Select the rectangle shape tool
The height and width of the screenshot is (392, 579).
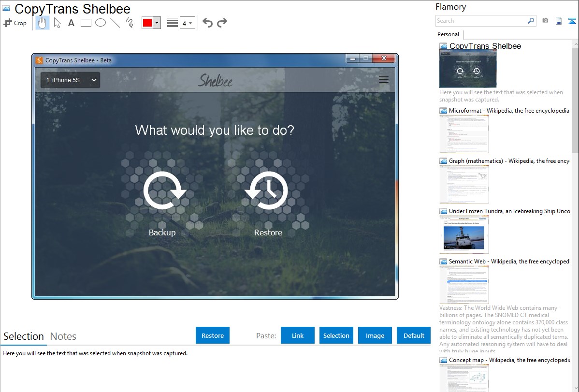(x=86, y=23)
